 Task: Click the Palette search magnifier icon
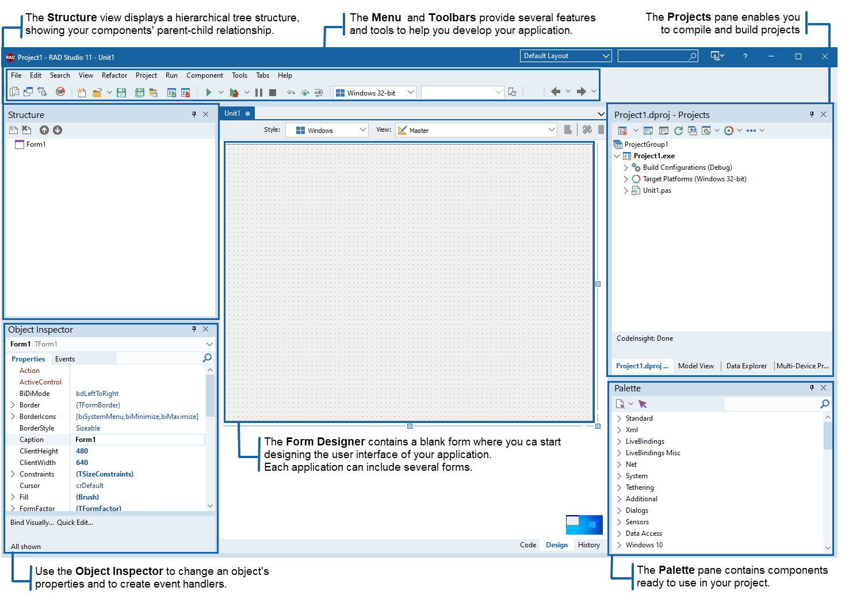pyautogui.click(x=825, y=404)
